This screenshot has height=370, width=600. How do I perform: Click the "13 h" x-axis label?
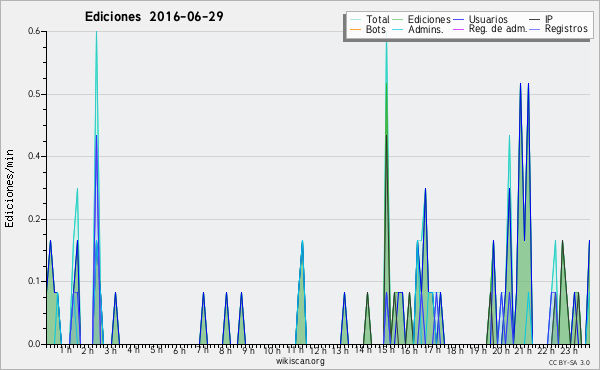340,350
